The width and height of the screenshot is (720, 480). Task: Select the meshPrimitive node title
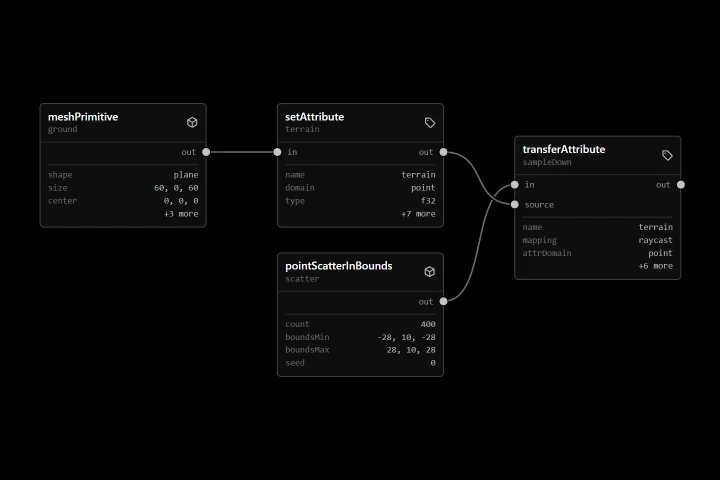[83, 117]
